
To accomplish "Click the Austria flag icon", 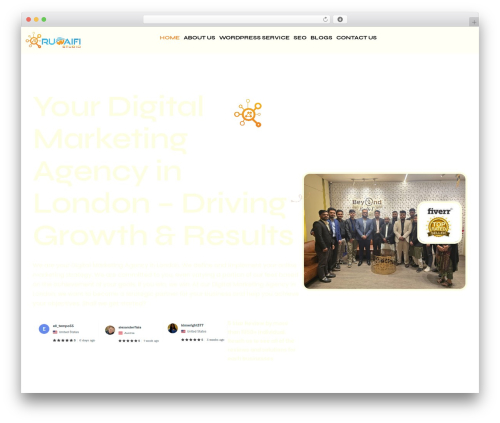I will [121, 333].
